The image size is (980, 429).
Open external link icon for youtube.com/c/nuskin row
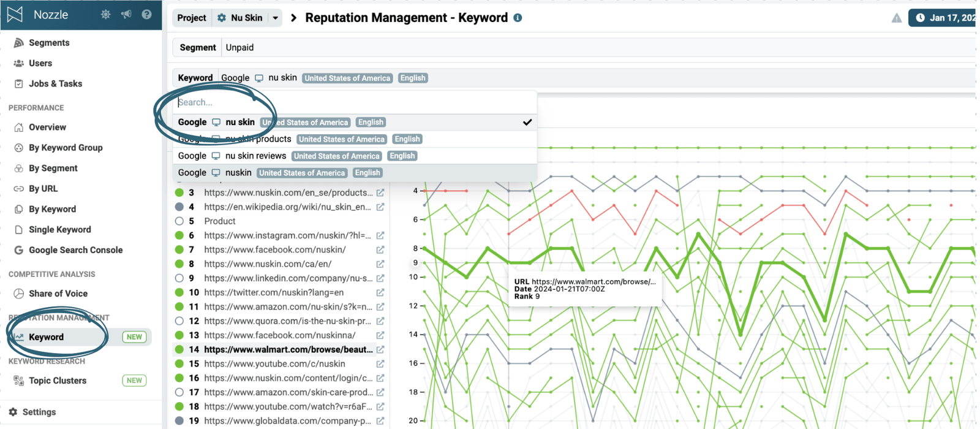[380, 363]
